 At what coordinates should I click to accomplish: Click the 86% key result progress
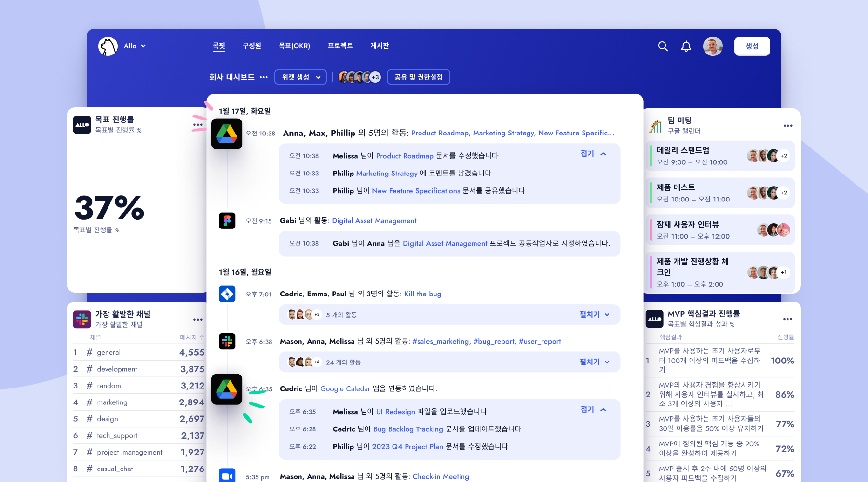(x=785, y=394)
